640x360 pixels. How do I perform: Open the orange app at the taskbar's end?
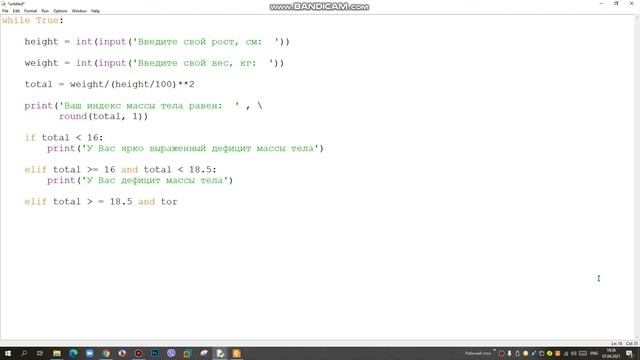point(236,353)
